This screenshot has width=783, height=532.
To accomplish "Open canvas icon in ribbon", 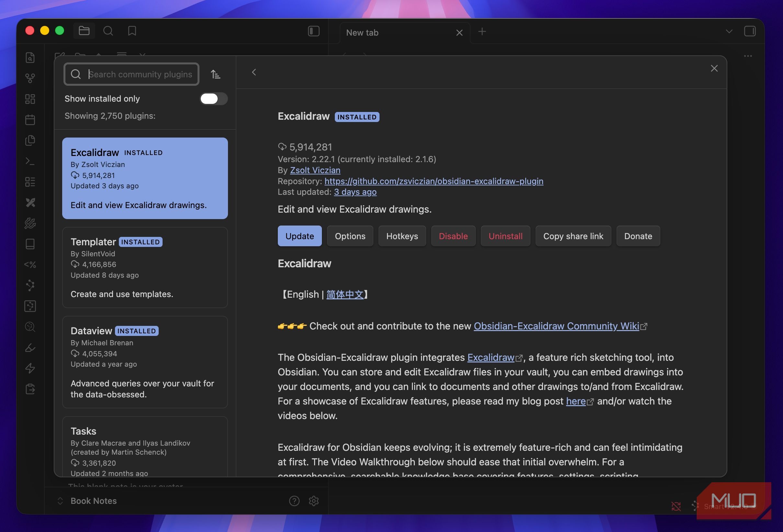I will click(x=30, y=99).
